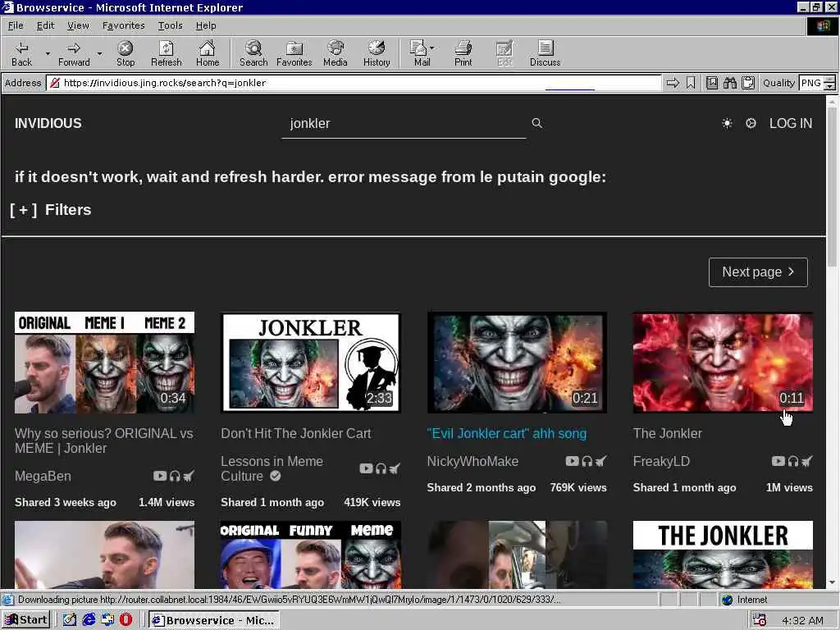The height and width of the screenshot is (630, 840).
Task: Refresh the current page
Action: pos(166,53)
